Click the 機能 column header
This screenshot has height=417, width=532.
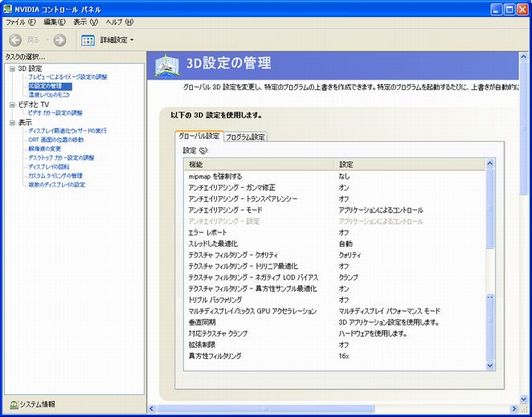(259, 165)
